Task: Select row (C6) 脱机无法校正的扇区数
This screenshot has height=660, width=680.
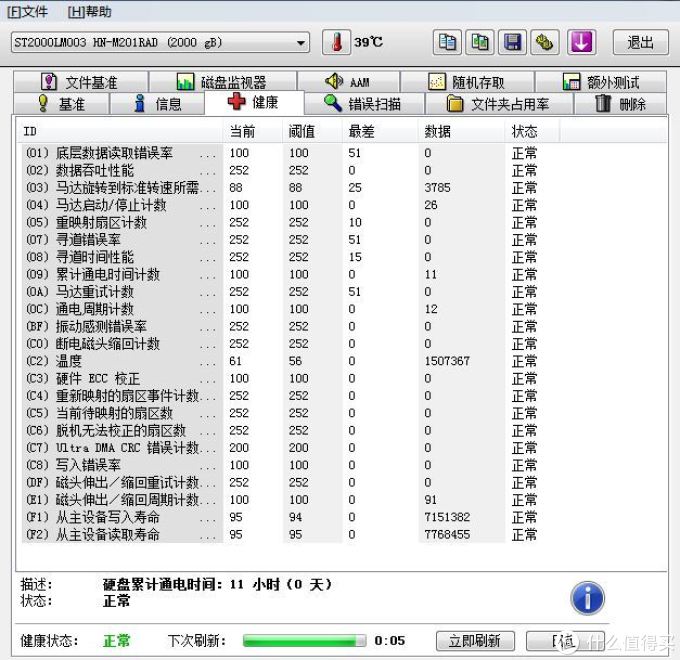Action: click(x=282, y=430)
